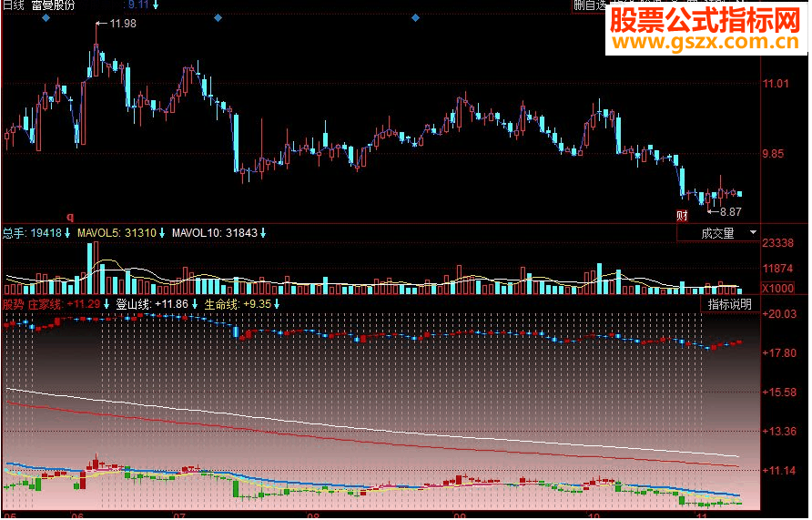This screenshot has height=520, width=812.
Task: Click the 23338 volume axis value
Action: click(x=777, y=243)
